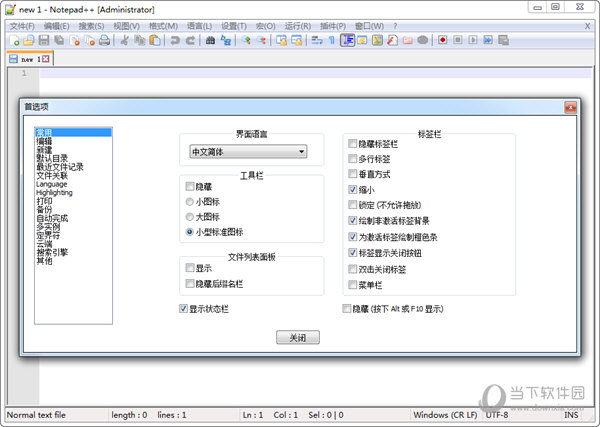Open the 设置(T) menu
600x427 pixels.
pyautogui.click(x=234, y=26)
